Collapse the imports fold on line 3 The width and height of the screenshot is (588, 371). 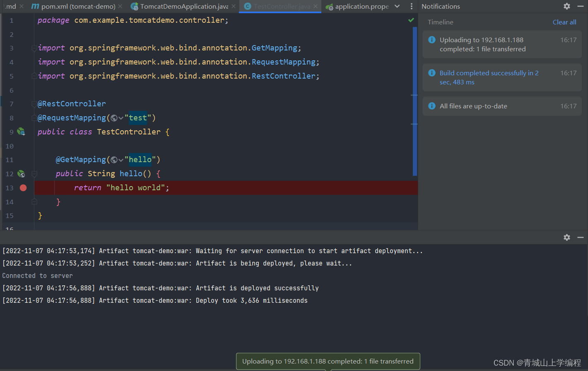click(x=34, y=48)
